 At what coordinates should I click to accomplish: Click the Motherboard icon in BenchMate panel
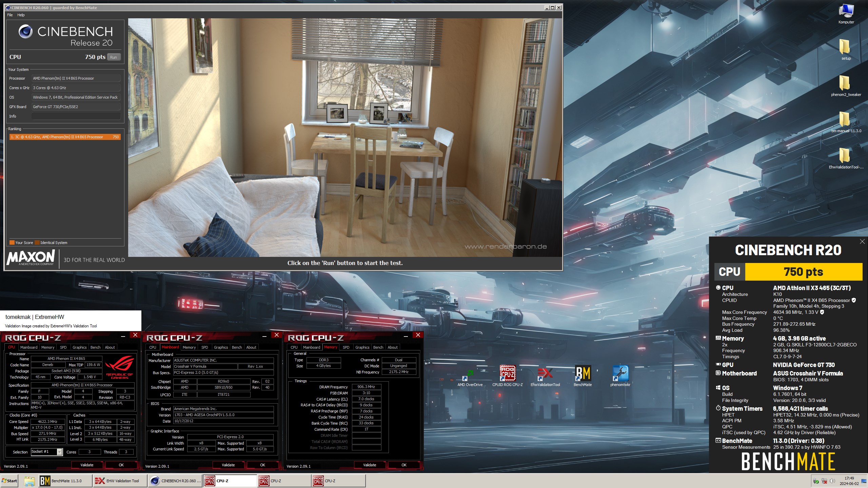click(x=718, y=373)
